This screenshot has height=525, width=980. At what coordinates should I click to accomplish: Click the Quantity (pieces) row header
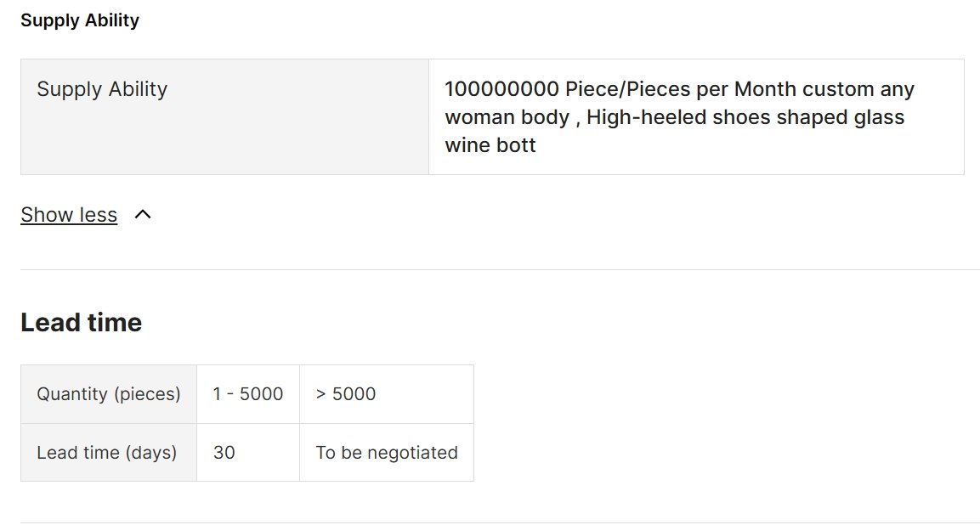click(109, 394)
